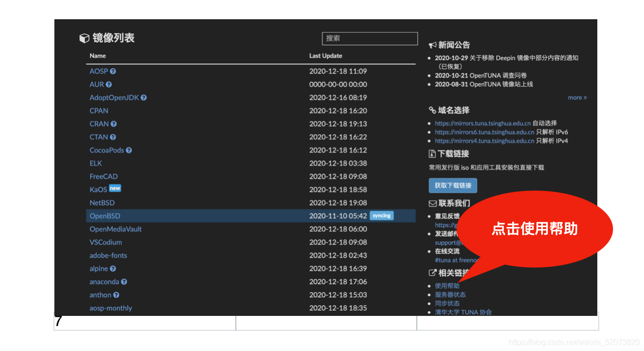Click the more link under news
Viewport: 644px width, 351px height.
click(577, 98)
